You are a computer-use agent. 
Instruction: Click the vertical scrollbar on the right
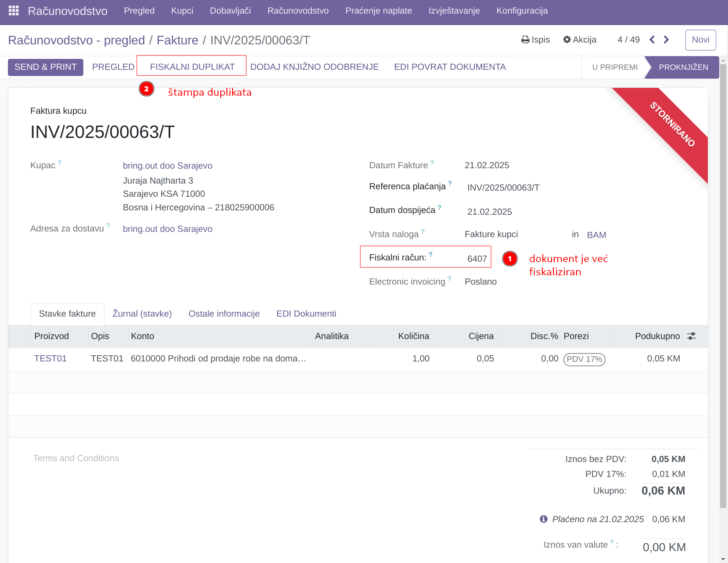coord(723,285)
